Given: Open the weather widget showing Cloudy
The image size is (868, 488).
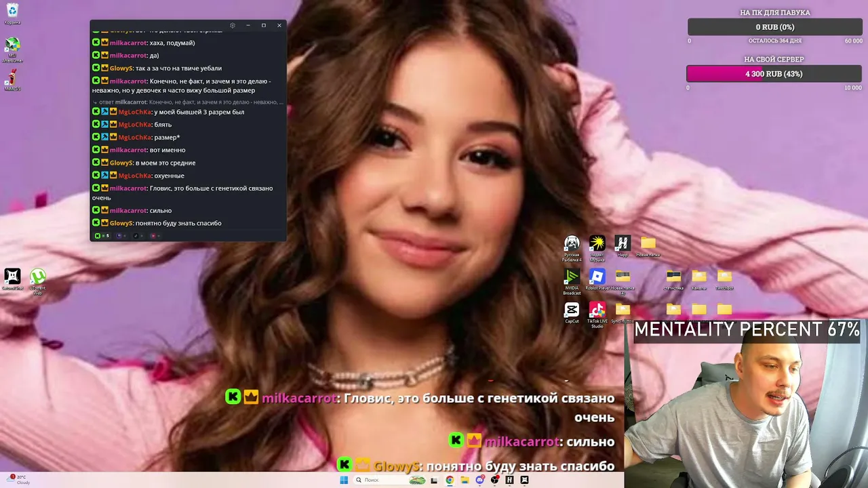Looking at the screenshot, I should 18,480.
